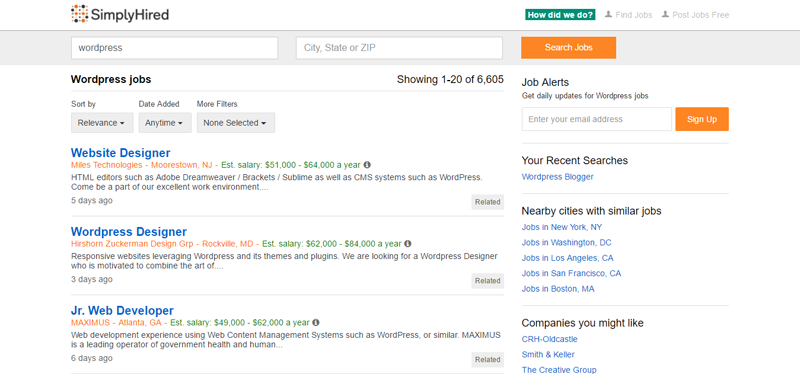Focus the wordpress keyword search field

(174, 48)
